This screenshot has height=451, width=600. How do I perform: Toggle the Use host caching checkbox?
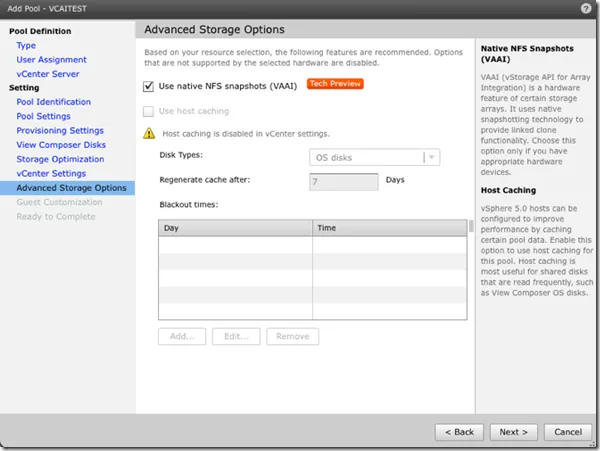[x=148, y=111]
